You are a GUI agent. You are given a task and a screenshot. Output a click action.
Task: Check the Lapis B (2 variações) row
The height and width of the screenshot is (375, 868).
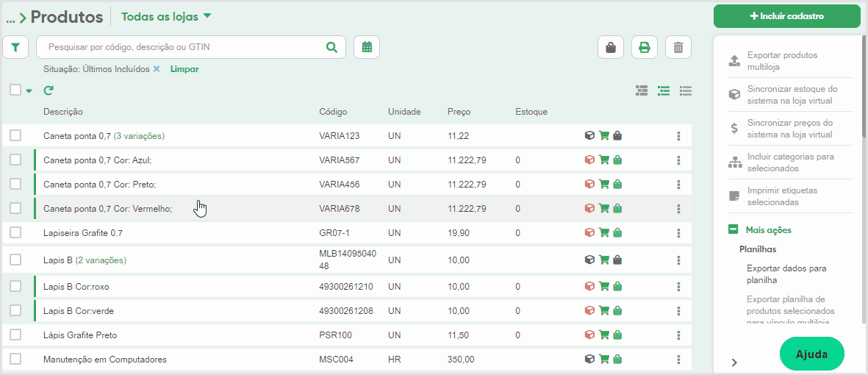coord(15,260)
